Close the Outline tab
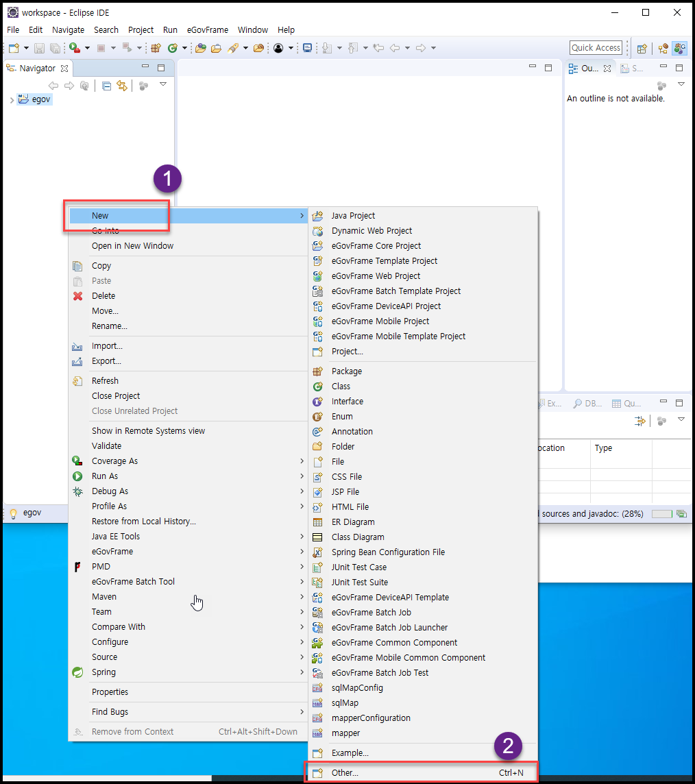The width and height of the screenshot is (695, 784). [x=607, y=69]
